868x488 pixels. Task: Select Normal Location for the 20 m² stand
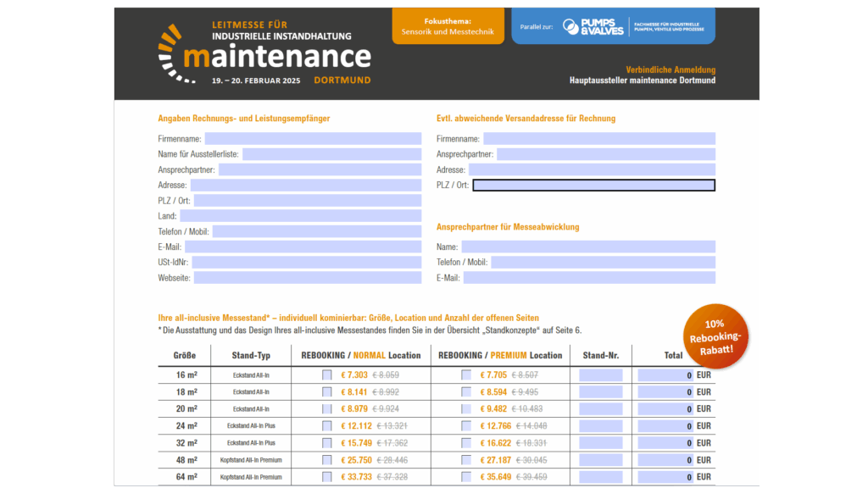pyautogui.click(x=325, y=408)
